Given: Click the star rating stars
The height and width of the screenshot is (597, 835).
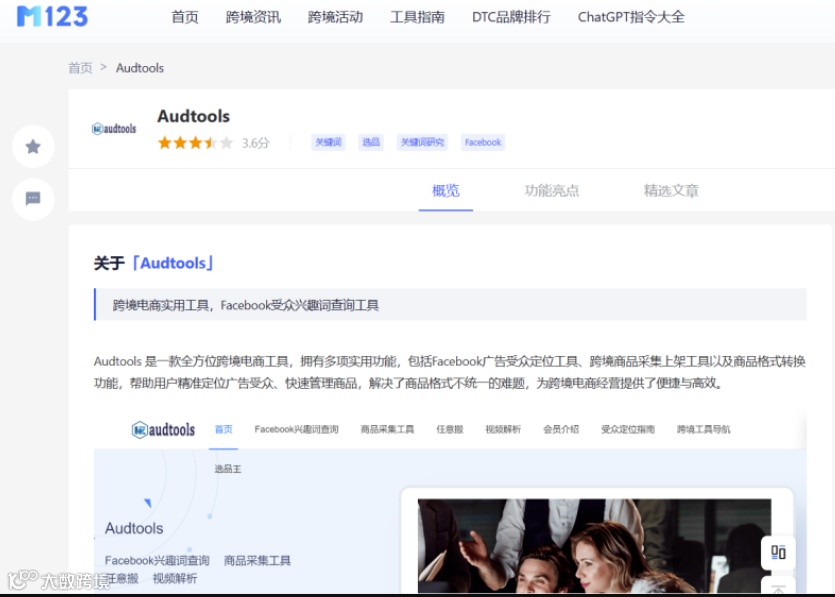Looking at the screenshot, I should (x=195, y=143).
